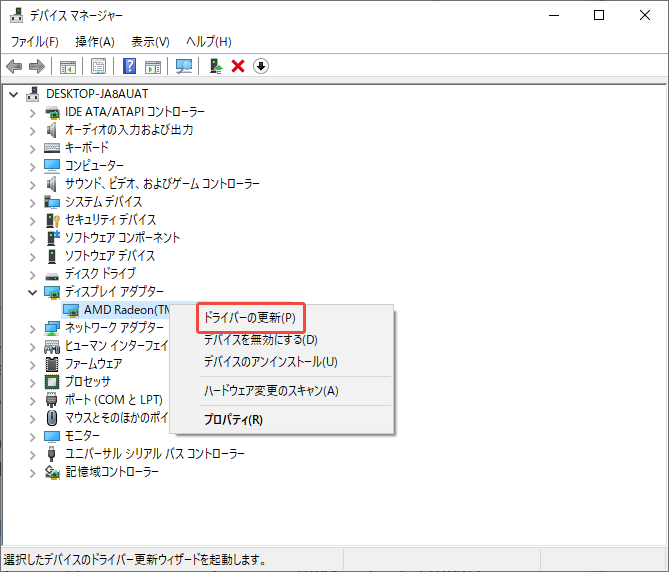Click the DESKTOP-JA8AUAT computer icon
Viewport: 669px width, 572px height.
[32, 94]
